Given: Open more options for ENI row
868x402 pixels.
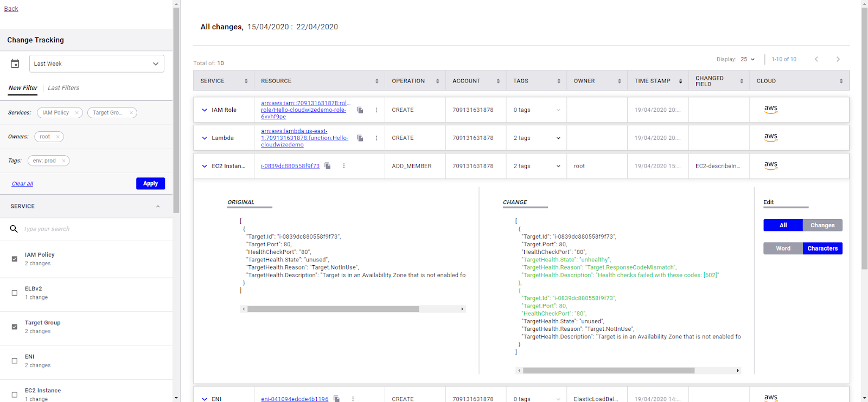Looking at the screenshot, I should click(x=353, y=399).
